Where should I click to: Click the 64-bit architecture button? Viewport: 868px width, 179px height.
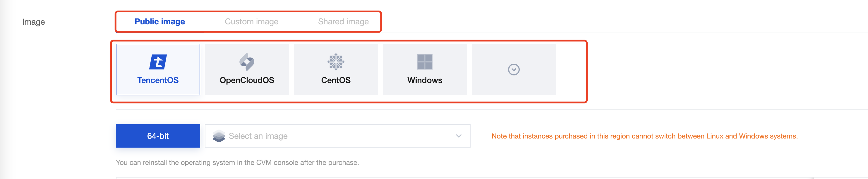[158, 136]
